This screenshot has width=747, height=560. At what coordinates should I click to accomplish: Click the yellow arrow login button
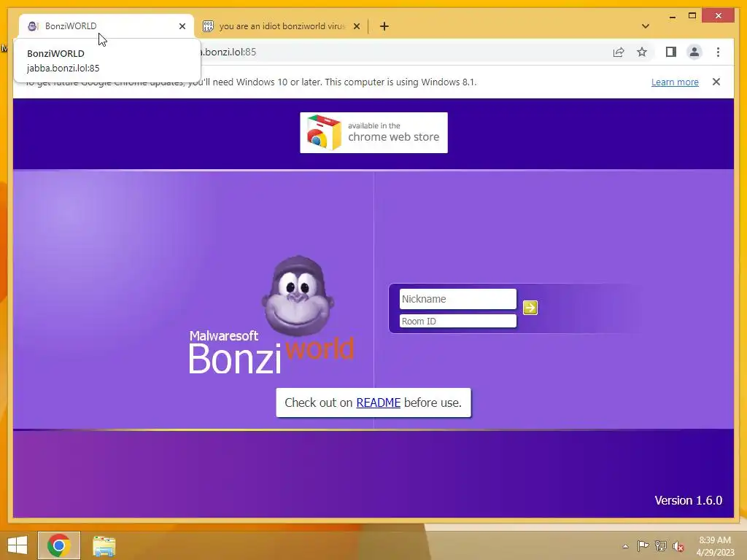530,308
